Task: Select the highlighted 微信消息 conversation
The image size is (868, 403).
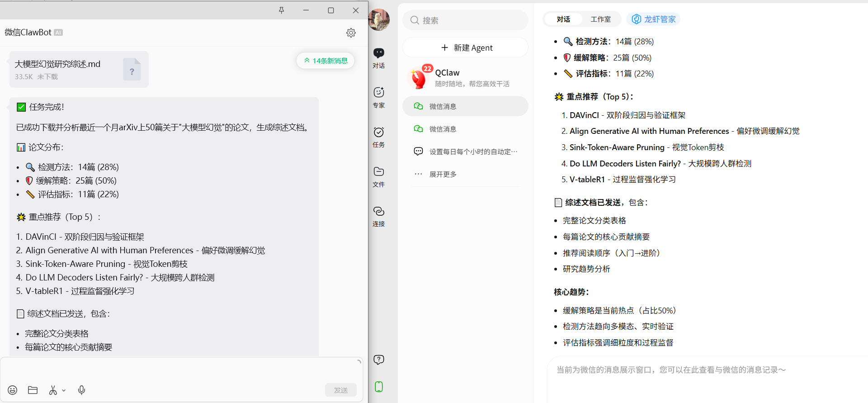Action: pyautogui.click(x=465, y=106)
